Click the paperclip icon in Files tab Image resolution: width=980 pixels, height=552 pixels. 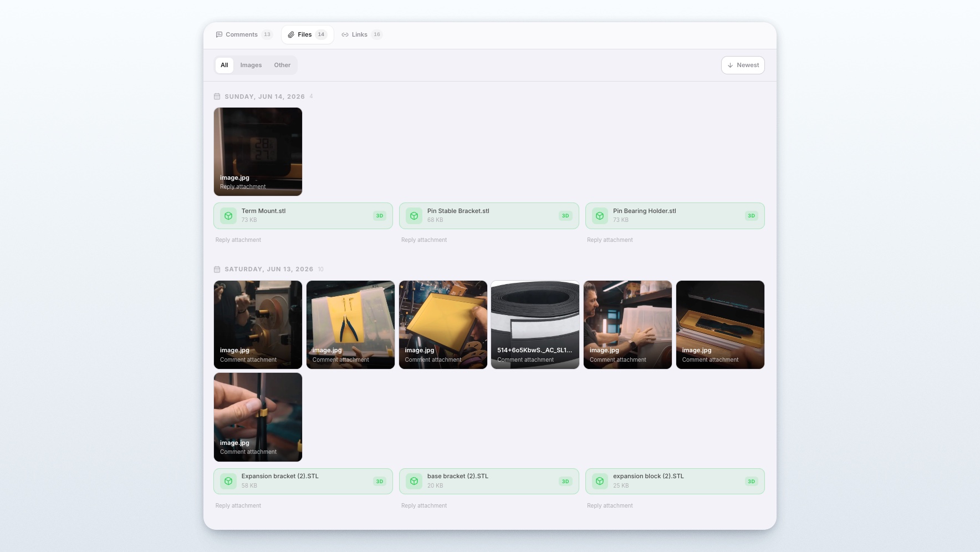pyautogui.click(x=291, y=34)
